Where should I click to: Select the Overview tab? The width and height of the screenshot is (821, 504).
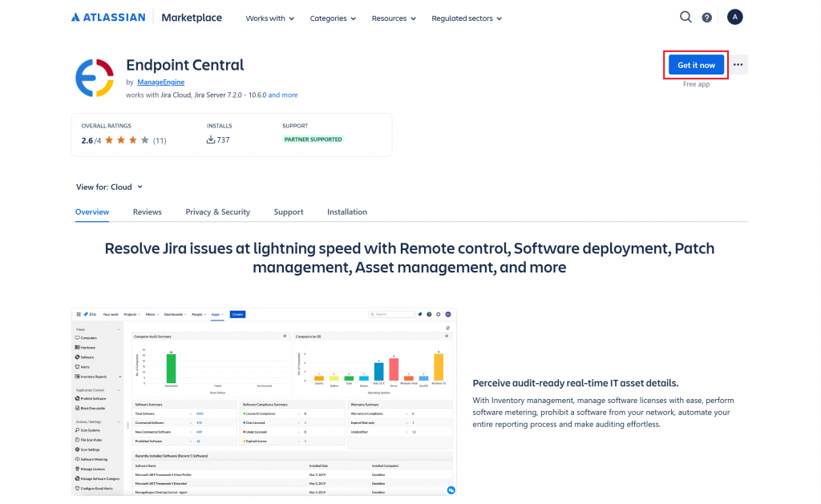pos(92,212)
